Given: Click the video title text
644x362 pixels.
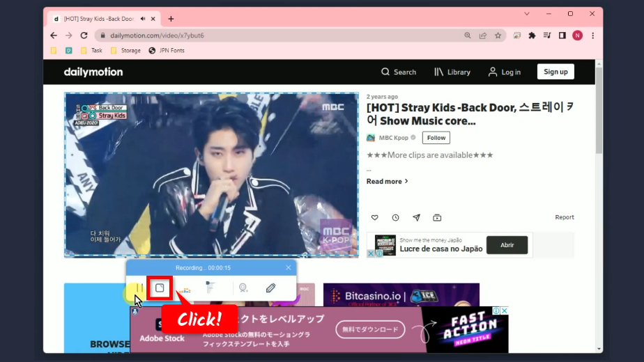Looking at the screenshot, I should click(x=470, y=114).
